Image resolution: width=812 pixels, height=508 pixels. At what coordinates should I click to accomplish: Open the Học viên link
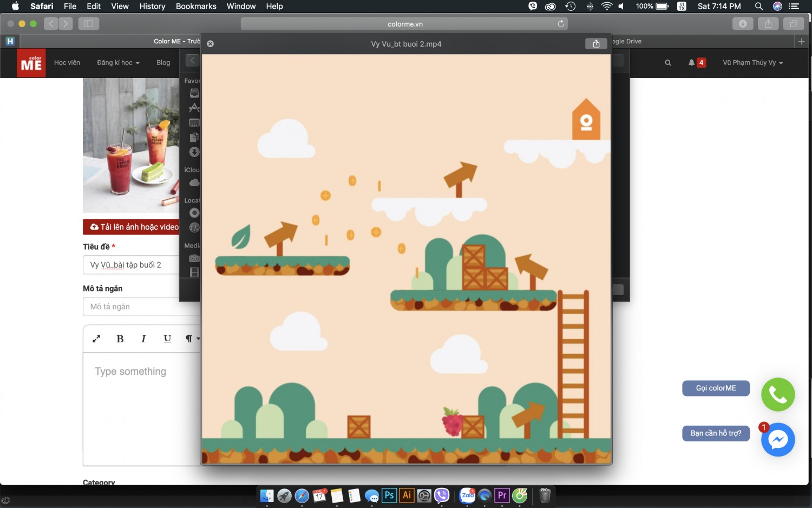(x=67, y=63)
